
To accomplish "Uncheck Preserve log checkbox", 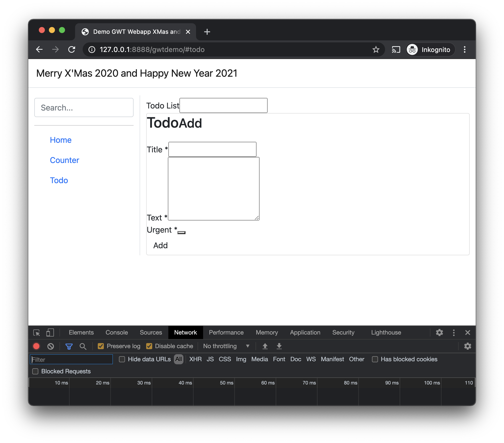I will click(101, 346).
